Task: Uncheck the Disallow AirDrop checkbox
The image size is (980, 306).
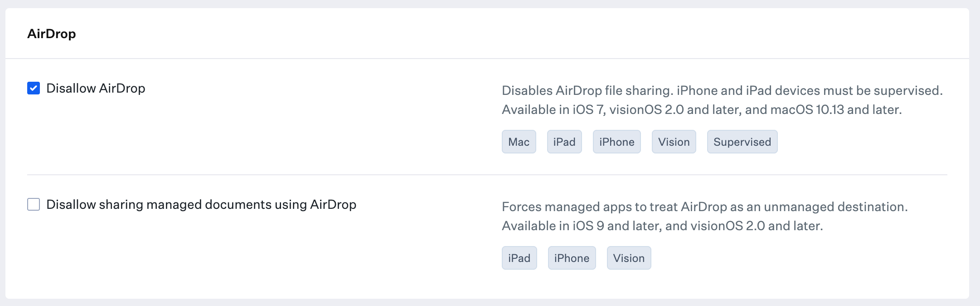Action: [x=34, y=88]
